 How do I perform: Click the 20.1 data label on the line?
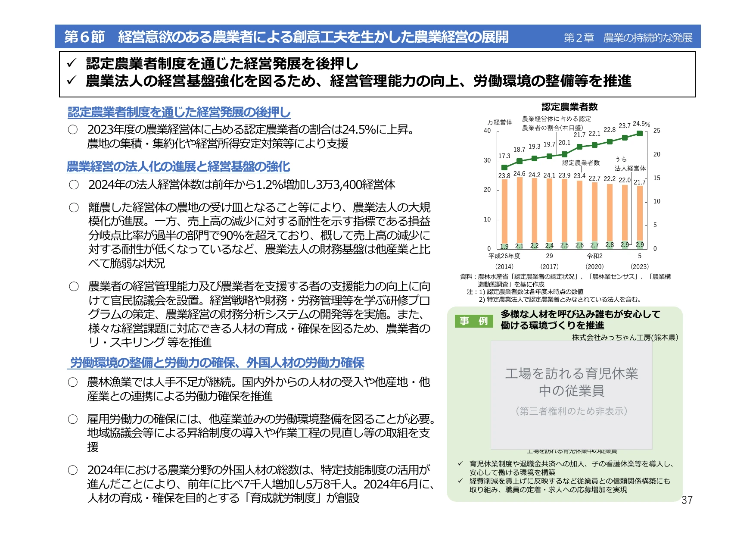click(x=564, y=142)
